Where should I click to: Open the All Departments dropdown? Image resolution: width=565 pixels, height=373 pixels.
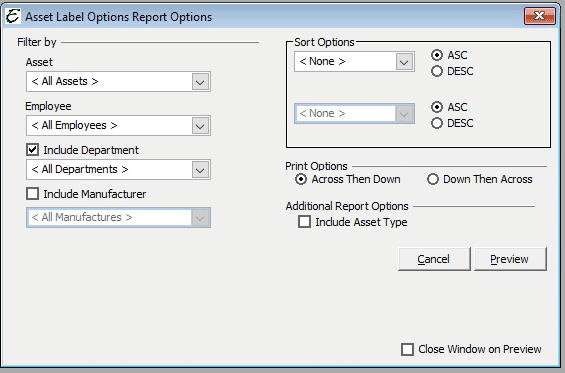click(118, 169)
